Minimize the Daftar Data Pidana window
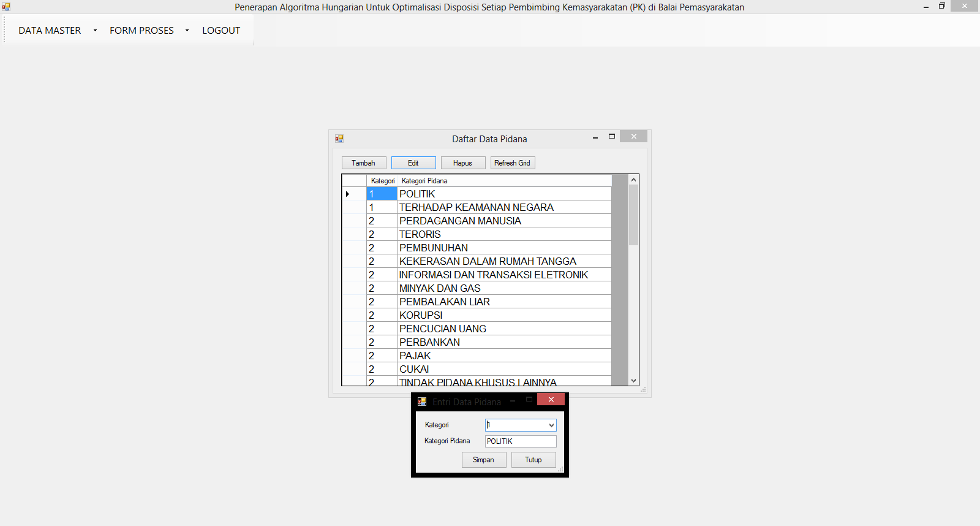The height and width of the screenshot is (526, 980). tap(595, 138)
